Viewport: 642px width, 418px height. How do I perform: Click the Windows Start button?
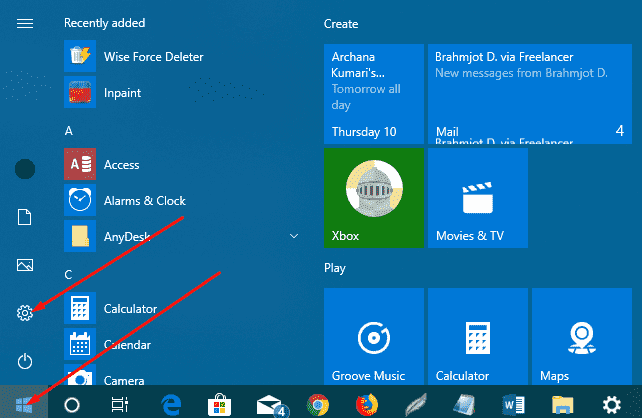point(24,405)
